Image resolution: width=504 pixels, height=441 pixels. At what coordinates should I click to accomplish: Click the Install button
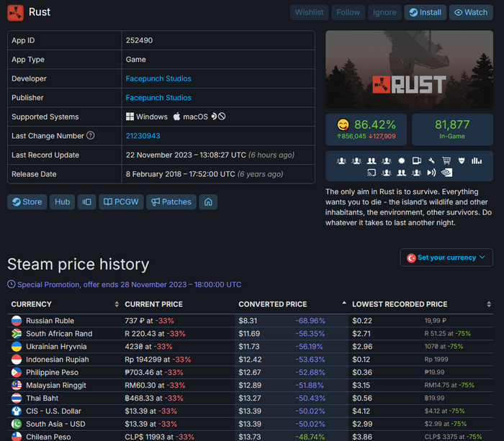(x=426, y=12)
